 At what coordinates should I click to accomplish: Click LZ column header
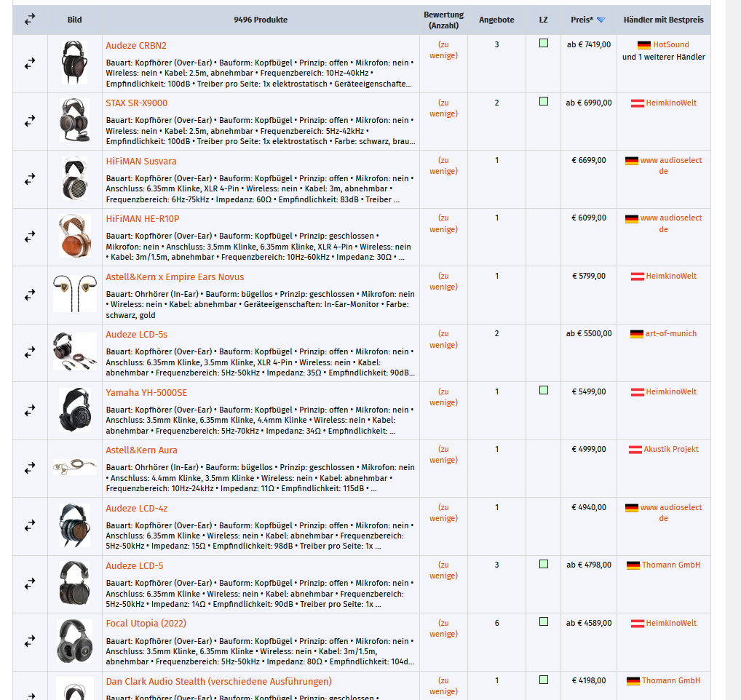click(544, 20)
